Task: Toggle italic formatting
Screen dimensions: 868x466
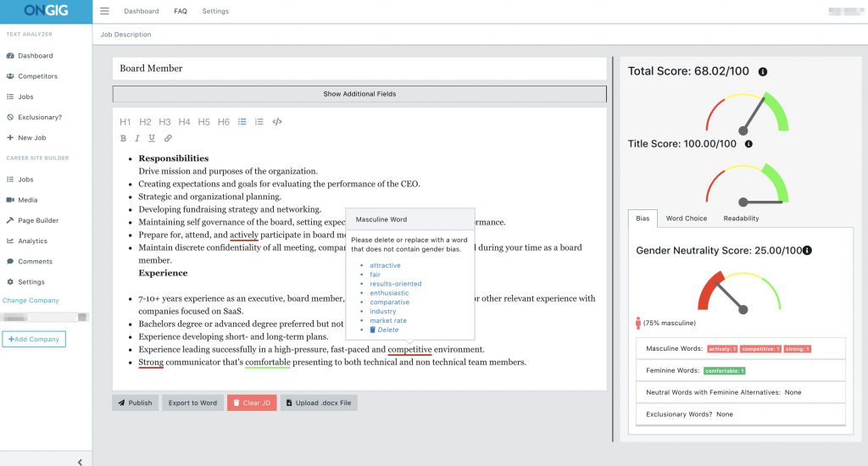Action: tap(136, 138)
